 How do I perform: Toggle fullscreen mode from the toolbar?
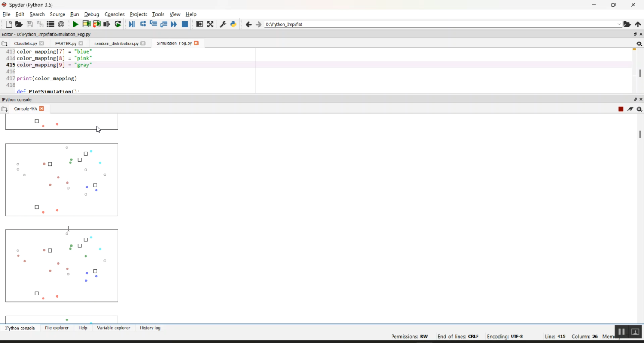pos(210,24)
